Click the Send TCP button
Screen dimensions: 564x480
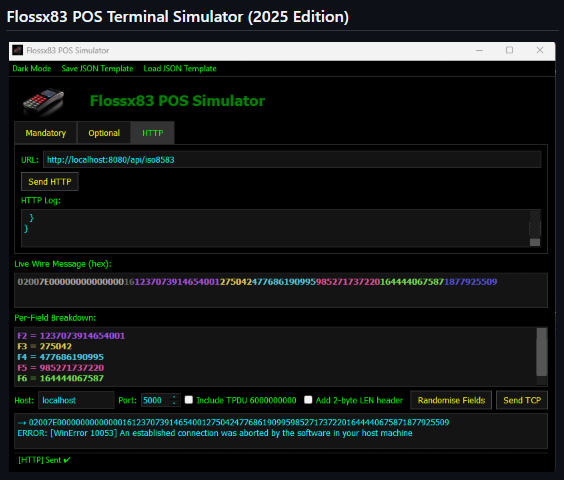click(x=522, y=400)
